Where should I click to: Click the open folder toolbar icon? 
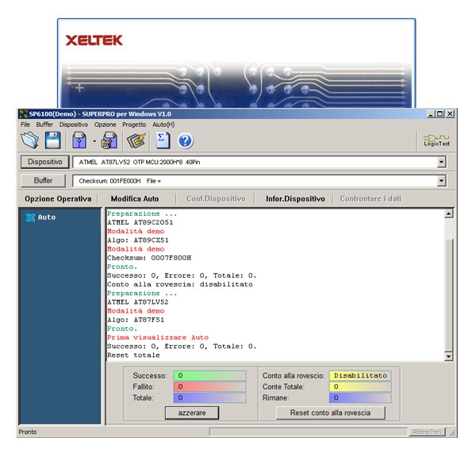point(30,140)
